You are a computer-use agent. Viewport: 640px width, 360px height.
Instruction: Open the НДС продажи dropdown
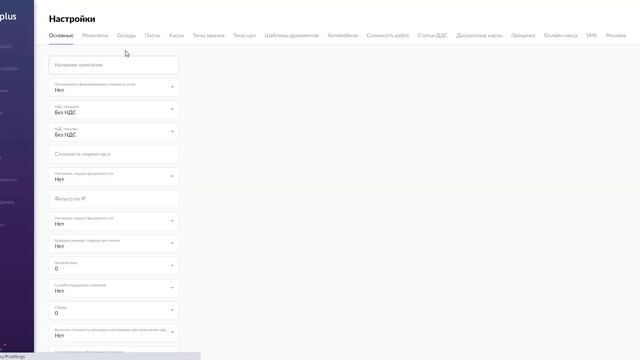pos(114,110)
